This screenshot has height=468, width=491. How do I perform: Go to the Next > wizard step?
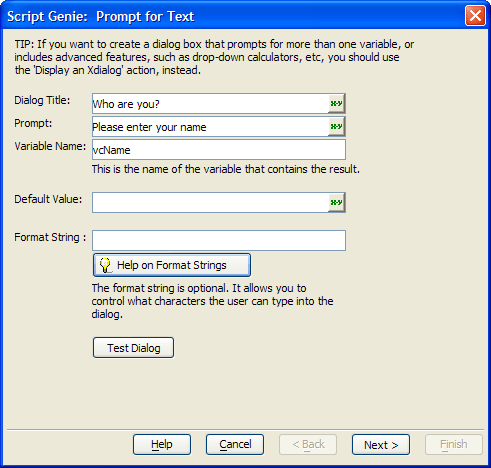click(381, 444)
